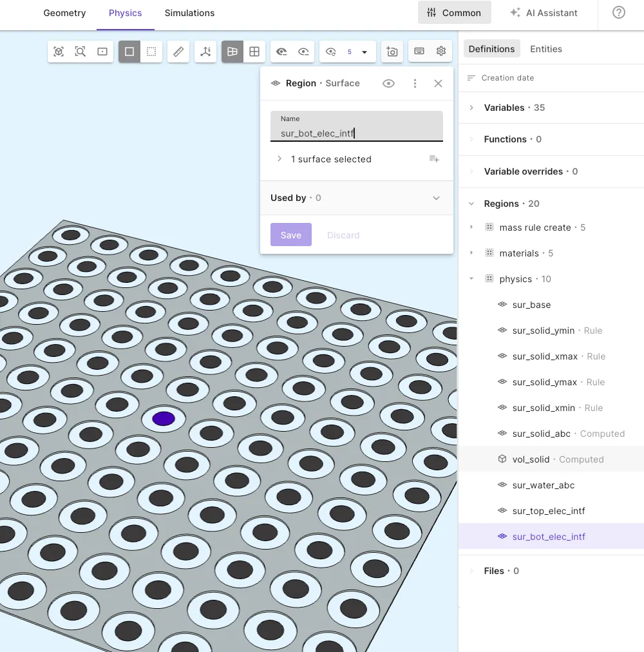This screenshot has height=652, width=644.
Task: Switch to the Entities tab
Action: 546,49
